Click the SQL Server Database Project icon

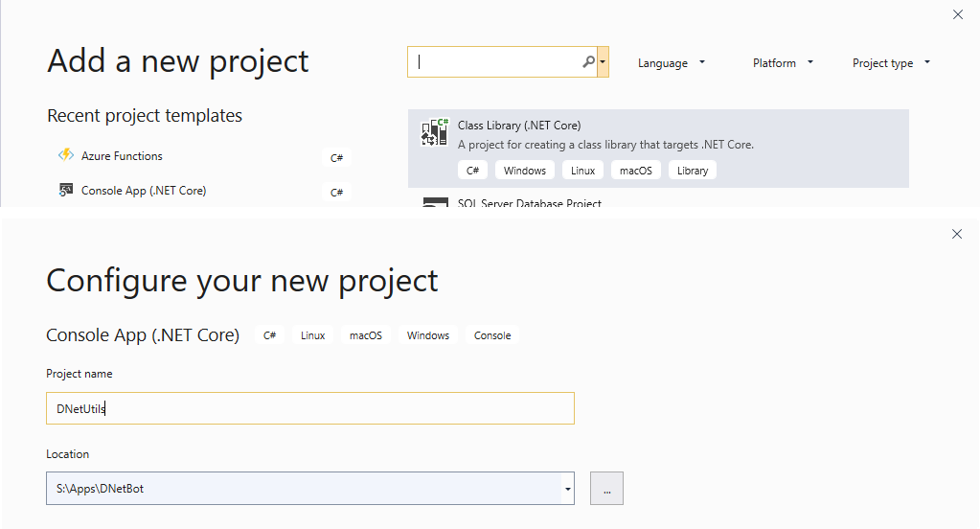[x=435, y=202]
